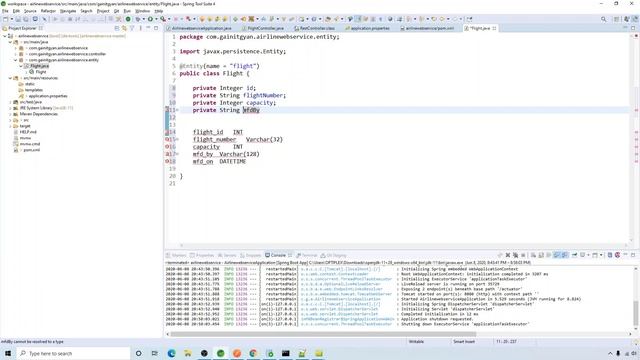The image size is (640, 360).
Task: Open the Git Staging view tab
Action: tap(333, 255)
